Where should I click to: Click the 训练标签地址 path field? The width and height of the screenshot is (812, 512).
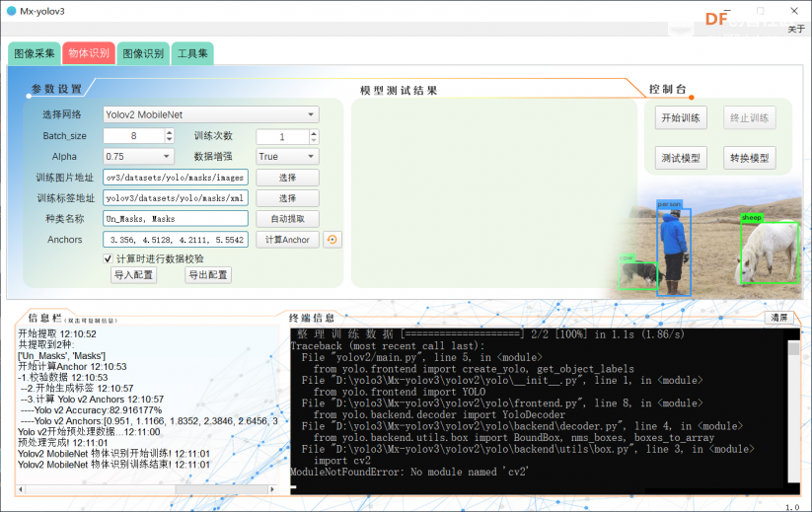click(176, 198)
